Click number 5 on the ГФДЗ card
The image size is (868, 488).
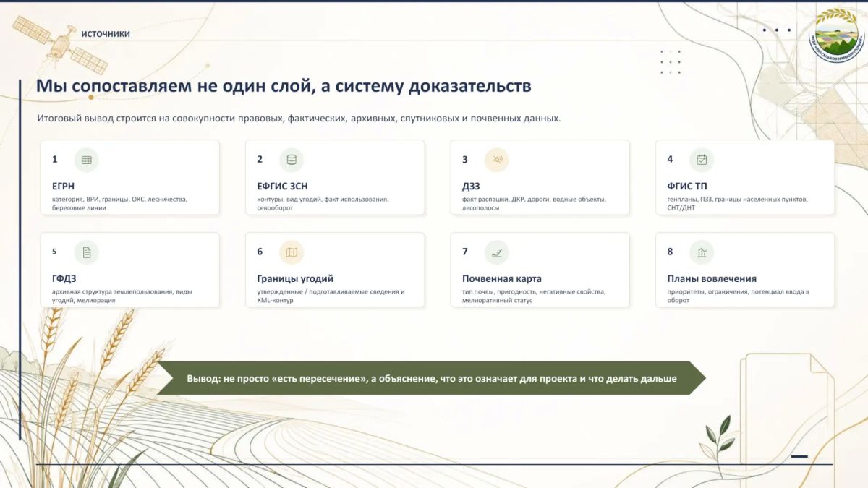point(54,252)
